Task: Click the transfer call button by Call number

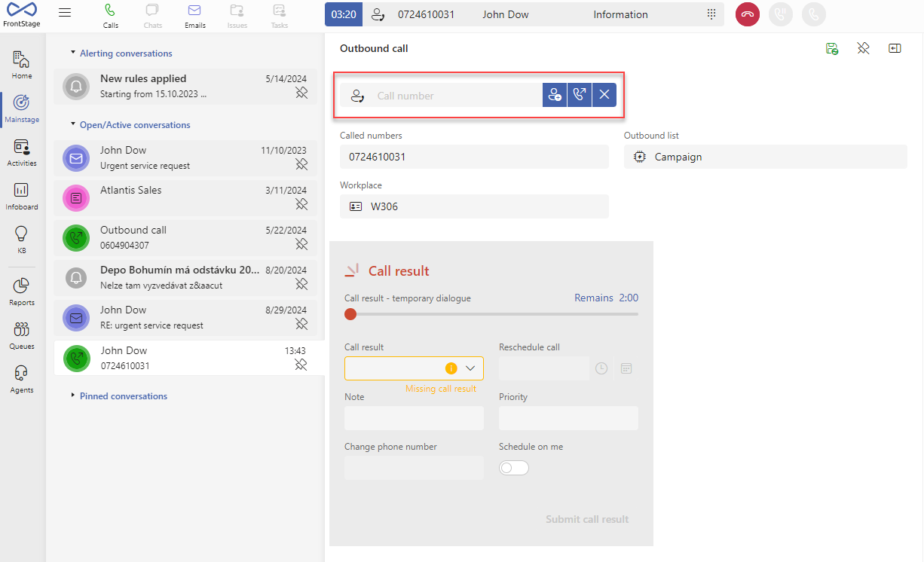Action: (580, 95)
